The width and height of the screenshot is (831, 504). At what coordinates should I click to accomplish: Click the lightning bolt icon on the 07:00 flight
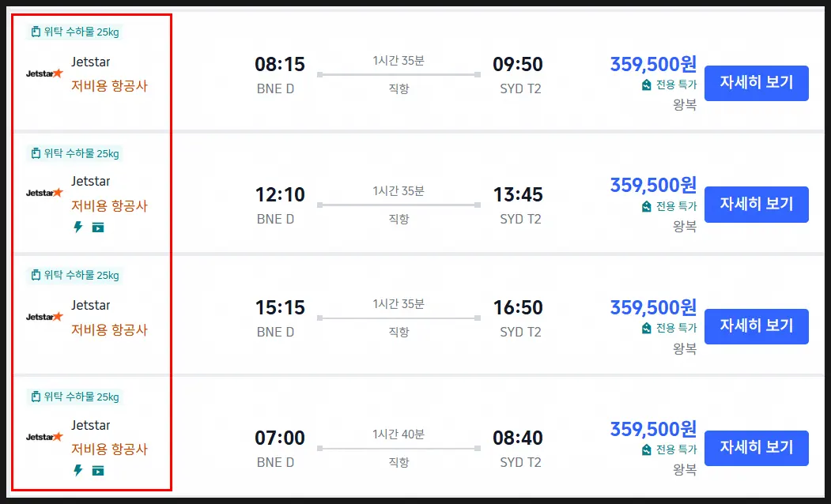tap(78, 470)
